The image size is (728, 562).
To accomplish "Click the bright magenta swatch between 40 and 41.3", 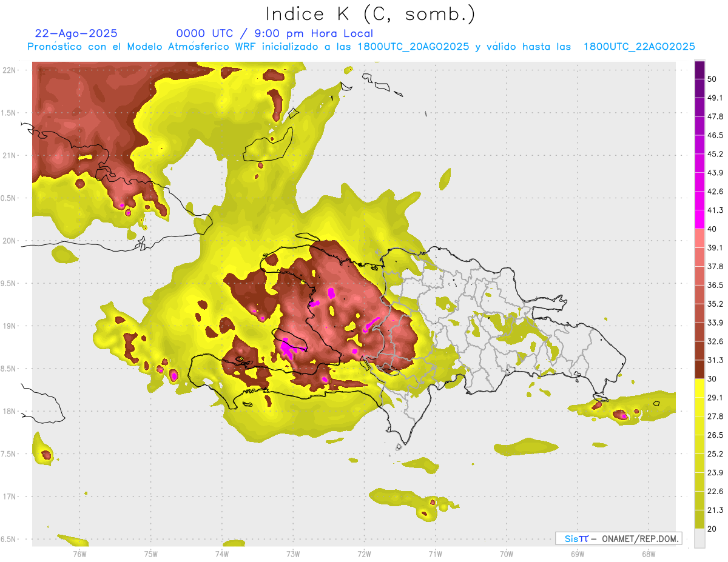I will [700, 220].
